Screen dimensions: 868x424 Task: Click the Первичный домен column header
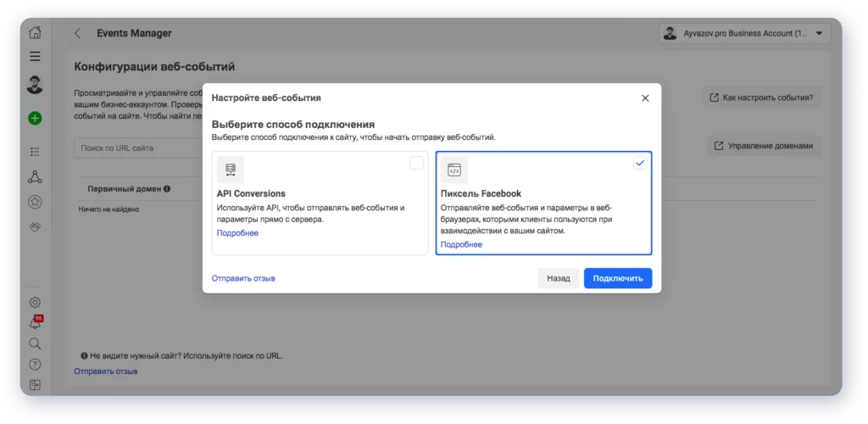tap(125, 189)
